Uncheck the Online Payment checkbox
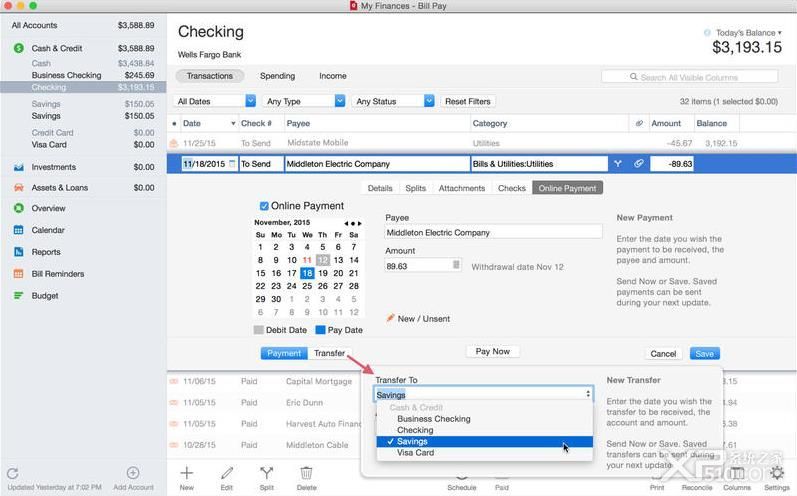Screen dimensions: 797x496 tap(264, 206)
